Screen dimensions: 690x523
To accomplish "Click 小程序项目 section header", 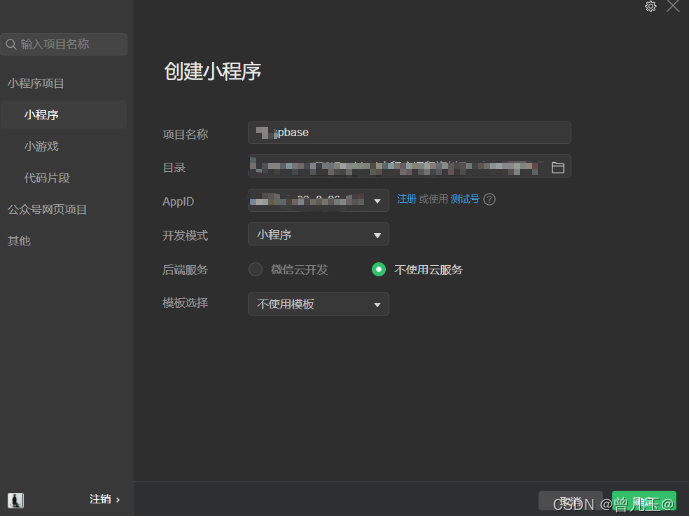I will click(x=36, y=83).
